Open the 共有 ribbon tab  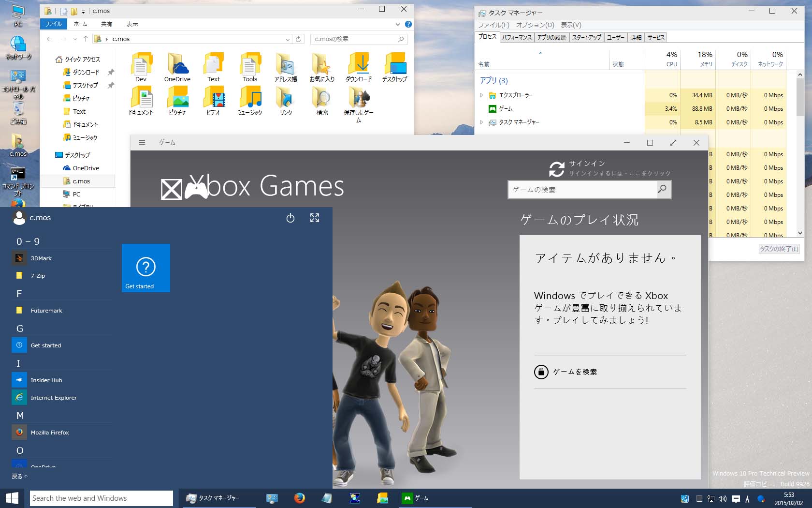[x=107, y=24]
